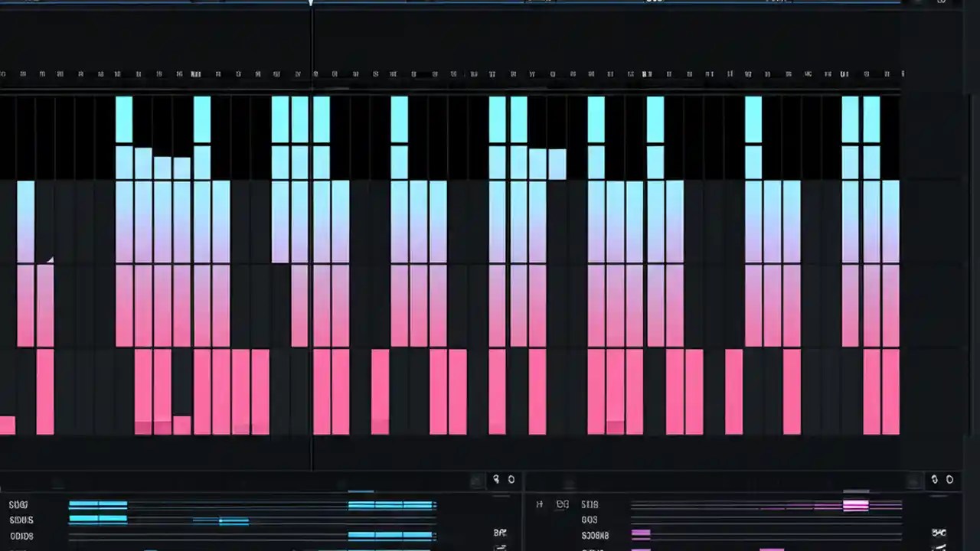
Task: Click the ODIDS track name
Action: 21,536
